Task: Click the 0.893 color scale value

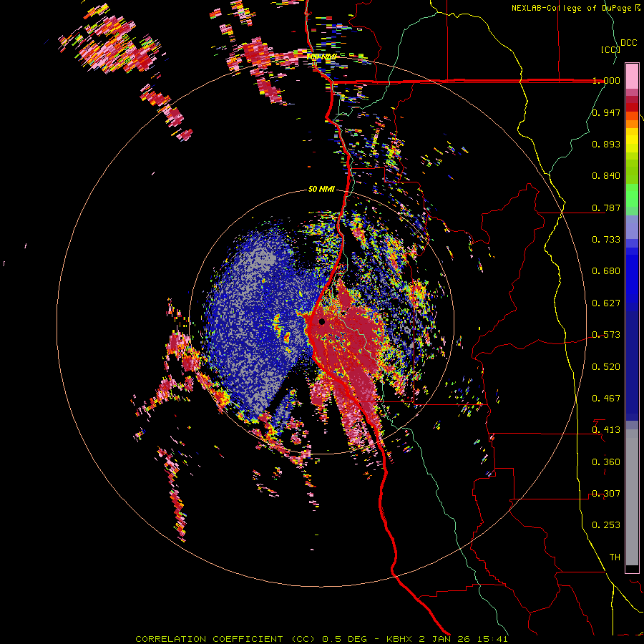Action: pos(606,144)
